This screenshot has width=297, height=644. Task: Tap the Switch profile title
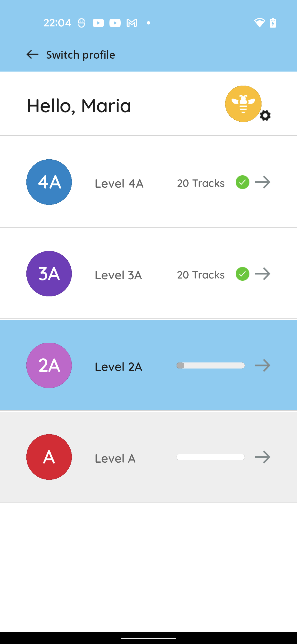pyautogui.click(x=81, y=55)
